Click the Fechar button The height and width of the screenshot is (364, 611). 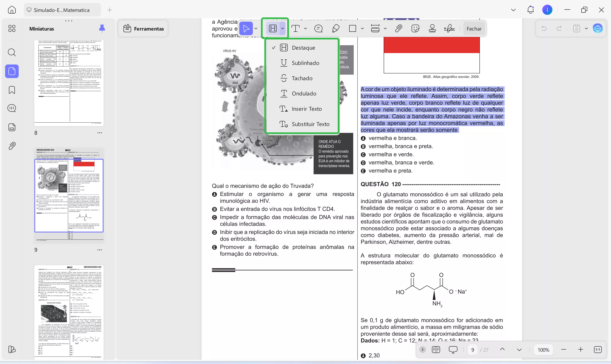click(474, 29)
